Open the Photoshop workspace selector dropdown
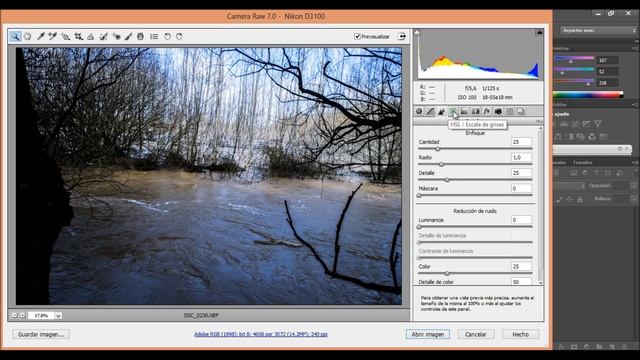The width and height of the screenshot is (640, 360). click(x=598, y=31)
